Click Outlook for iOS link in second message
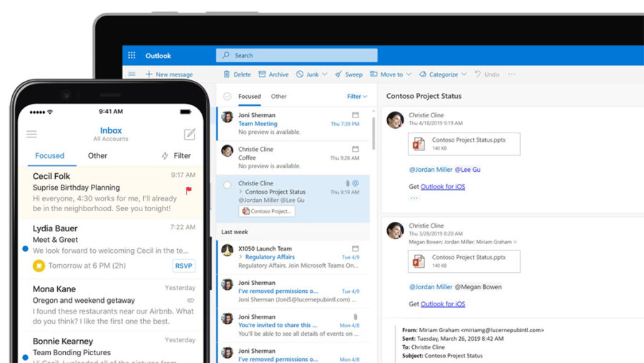Image resolution: width=644 pixels, height=363 pixels. click(443, 304)
